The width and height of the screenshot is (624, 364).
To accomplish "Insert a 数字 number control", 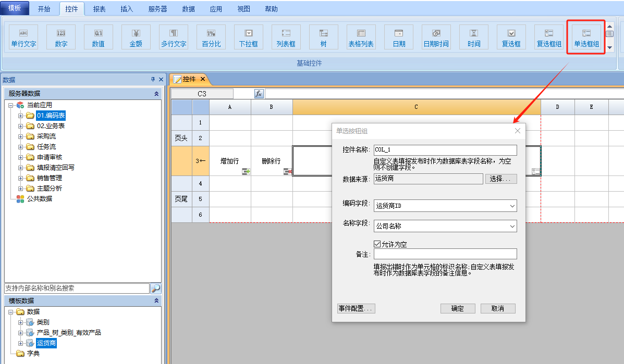I will click(61, 37).
